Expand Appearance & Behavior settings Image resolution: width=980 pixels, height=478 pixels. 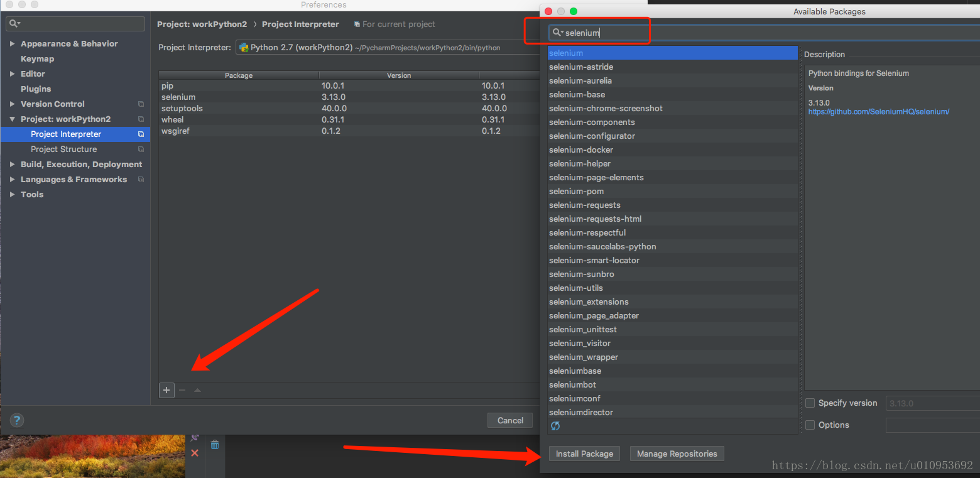13,44
